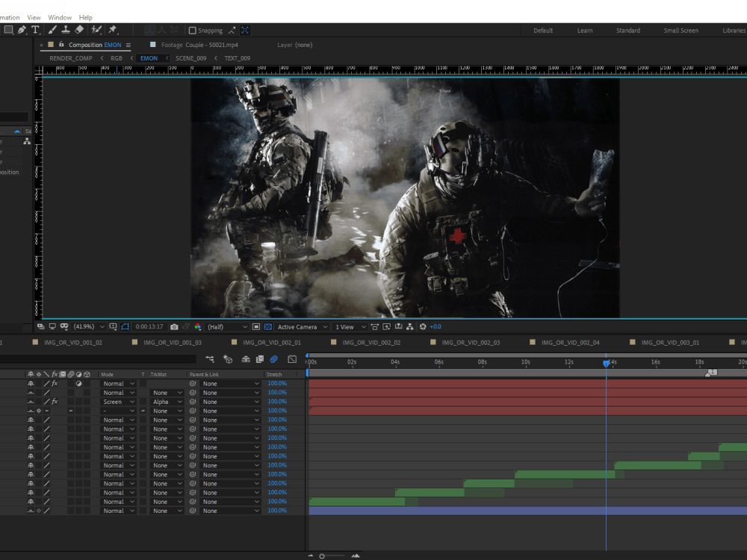Open the Show Channel RGB circles icon
This screenshot has height=560, width=747.
pyautogui.click(x=198, y=327)
